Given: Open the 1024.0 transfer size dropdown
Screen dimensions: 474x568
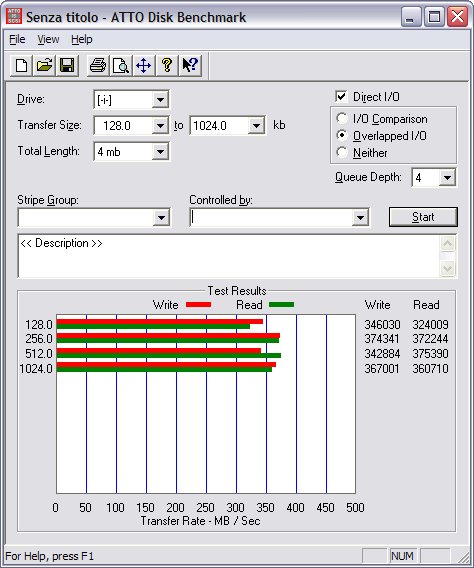Looking at the screenshot, I should coord(256,126).
